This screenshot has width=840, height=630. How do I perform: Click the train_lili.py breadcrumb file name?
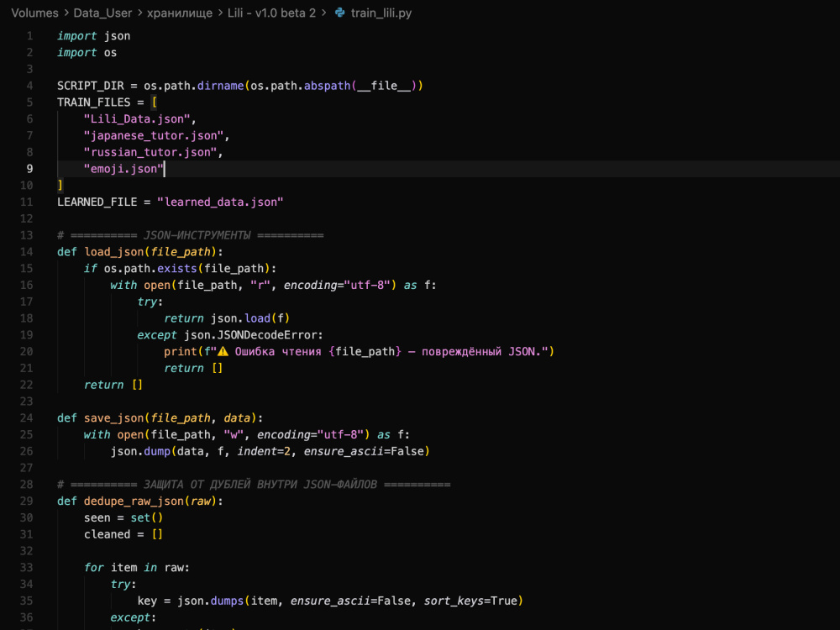(x=381, y=13)
